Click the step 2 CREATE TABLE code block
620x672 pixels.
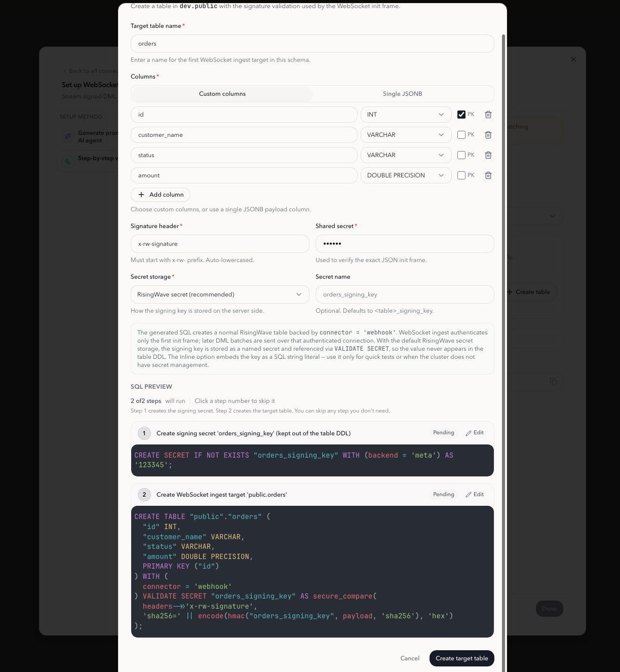coord(312,572)
